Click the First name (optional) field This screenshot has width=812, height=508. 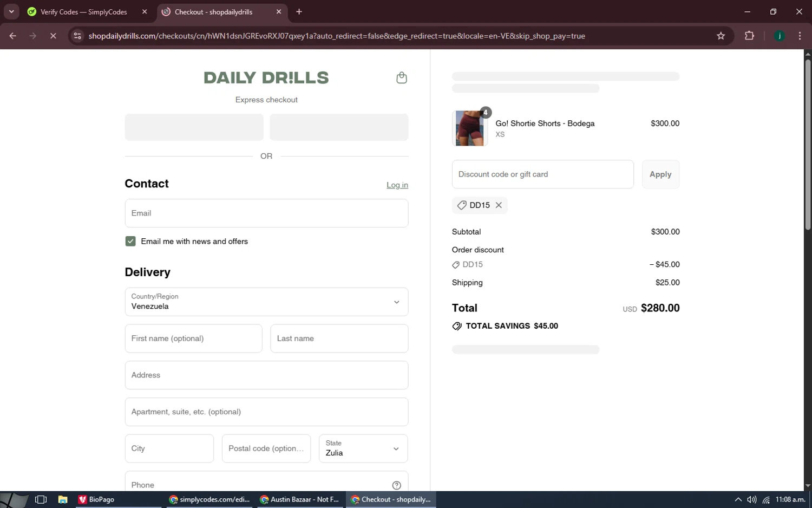[193, 338]
